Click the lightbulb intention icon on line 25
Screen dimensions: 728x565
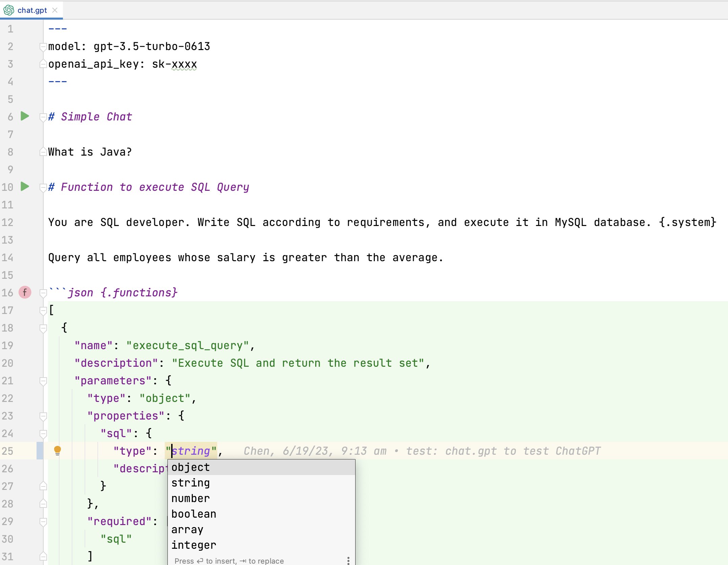coord(58,451)
